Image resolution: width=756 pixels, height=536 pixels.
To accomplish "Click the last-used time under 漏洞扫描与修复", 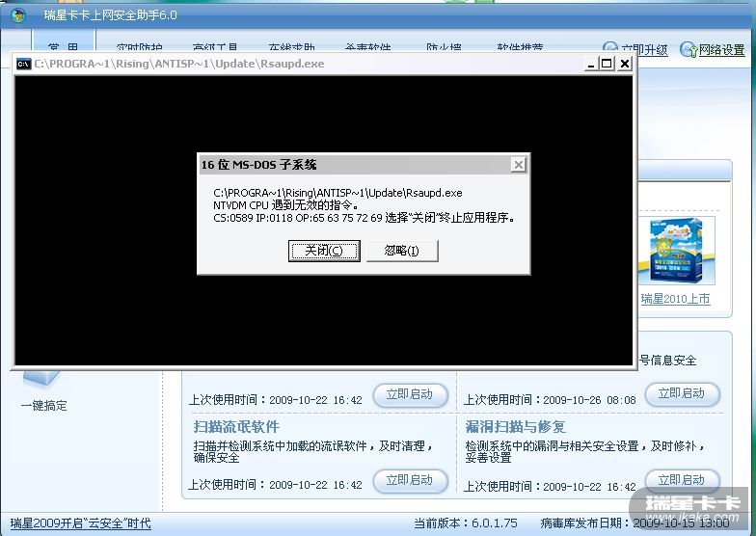I will (x=550, y=487).
